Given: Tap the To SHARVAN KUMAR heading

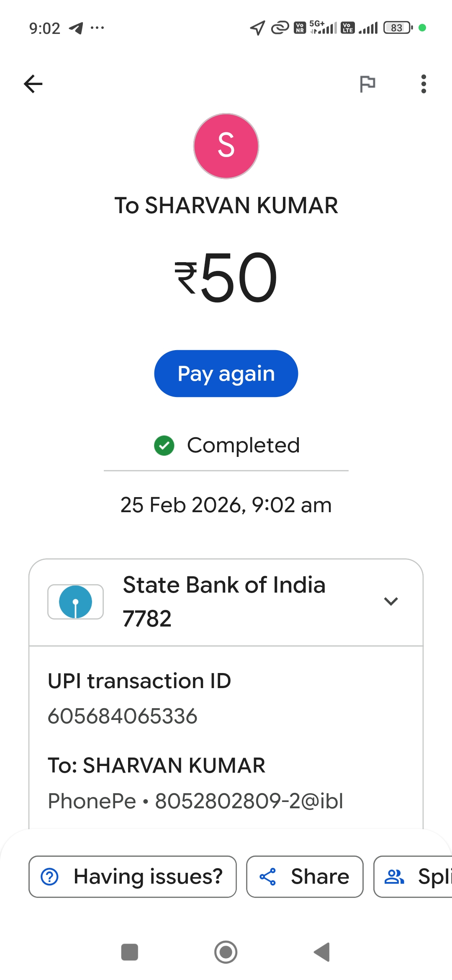Looking at the screenshot, I should (x=226, y=205).
